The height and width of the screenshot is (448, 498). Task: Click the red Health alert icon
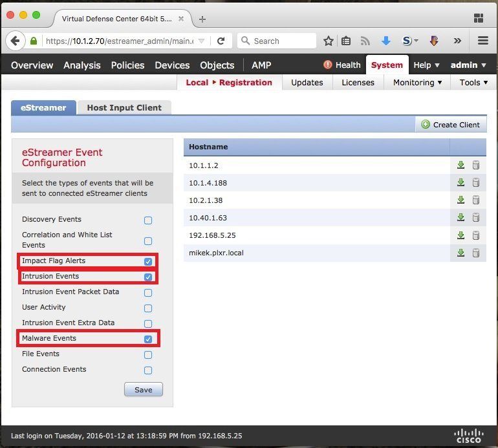327,65
